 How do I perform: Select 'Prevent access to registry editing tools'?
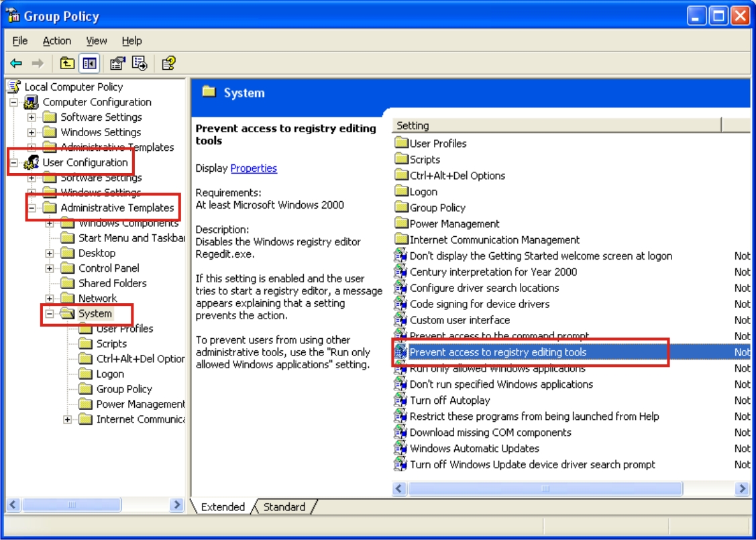[x=498, y=352]
